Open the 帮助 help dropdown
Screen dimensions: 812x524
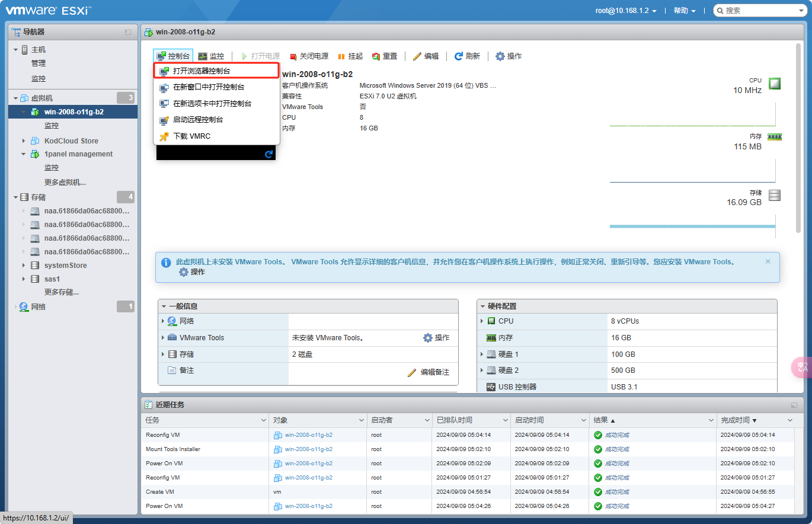(x=685, y=11)
